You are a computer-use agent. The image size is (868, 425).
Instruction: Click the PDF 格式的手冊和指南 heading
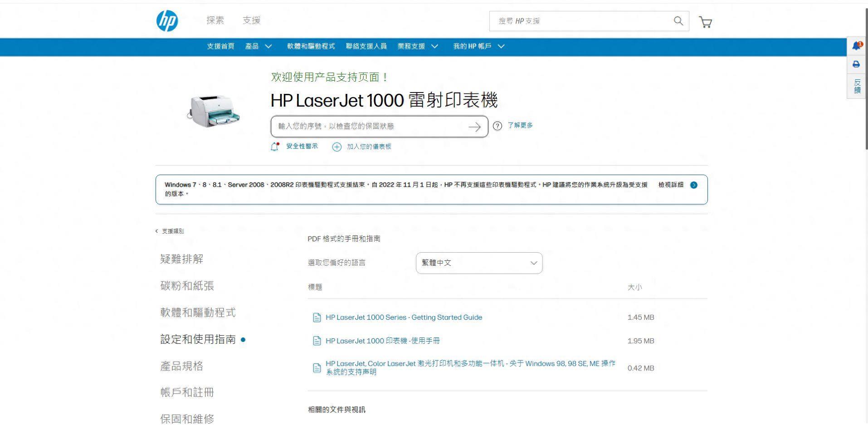click(x=344, y=239)
